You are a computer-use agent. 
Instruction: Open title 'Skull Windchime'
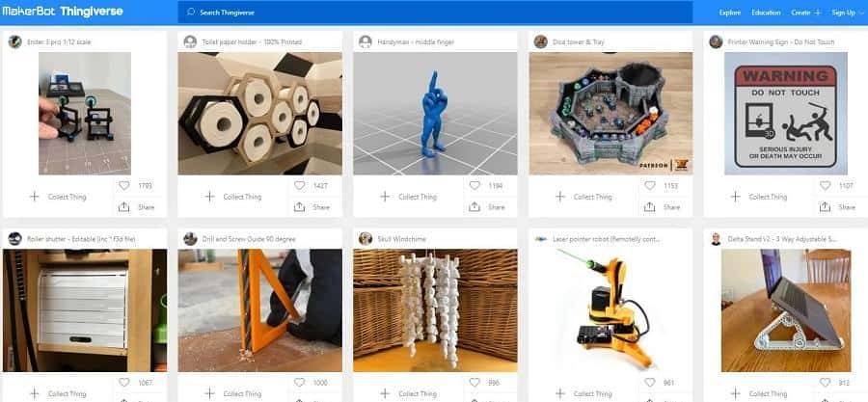tap(400, 239)
